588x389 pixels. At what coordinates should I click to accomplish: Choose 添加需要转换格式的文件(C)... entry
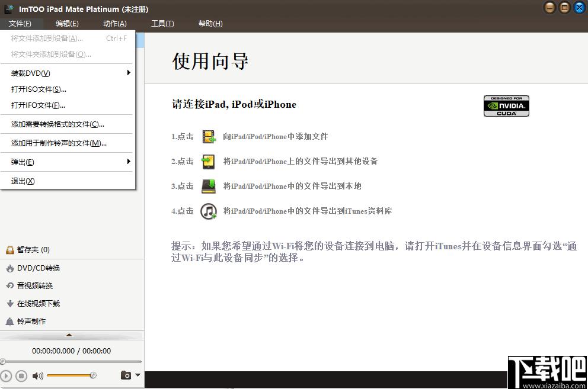pyautogui.click(x=68, y=124)
